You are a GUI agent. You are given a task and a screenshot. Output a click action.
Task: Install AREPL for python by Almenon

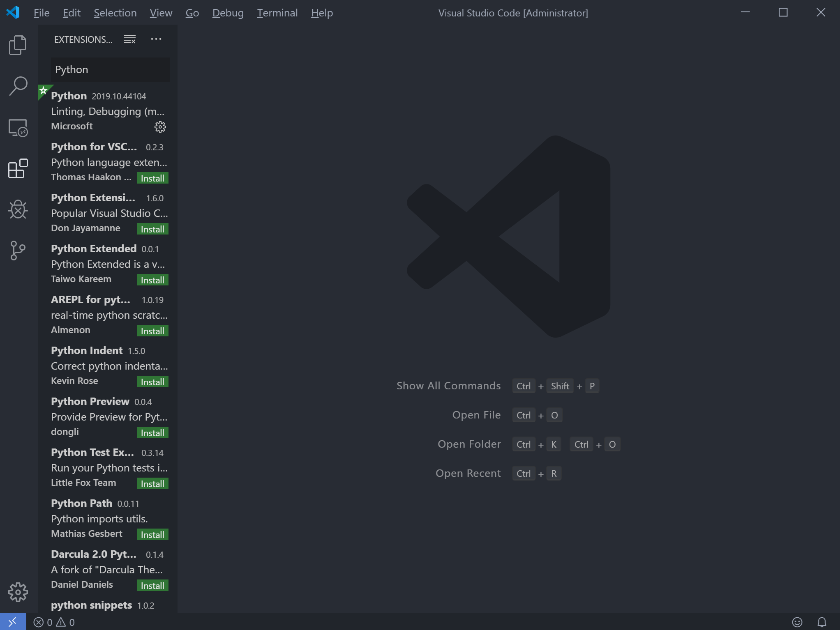tap(152, 331)
